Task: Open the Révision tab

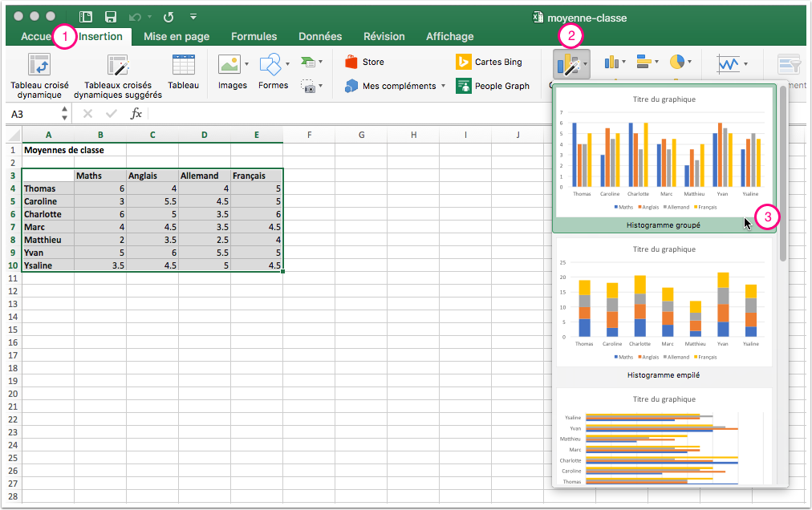Action: coord(384,36)
